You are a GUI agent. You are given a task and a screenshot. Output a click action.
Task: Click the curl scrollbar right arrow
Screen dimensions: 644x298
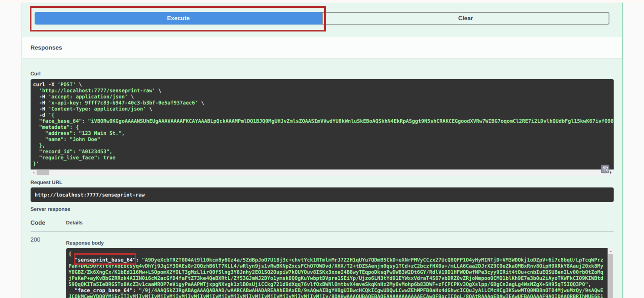pos(611,173)
